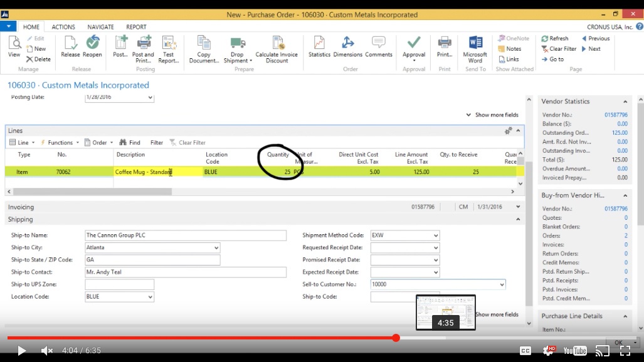Open the Approval menu

pos(414,49)
